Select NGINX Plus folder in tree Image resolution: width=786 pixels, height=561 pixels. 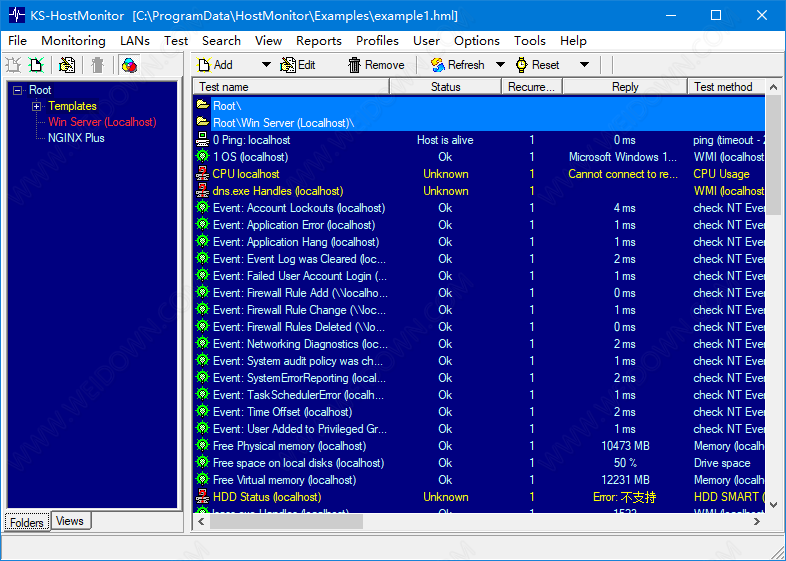point(76,138)
